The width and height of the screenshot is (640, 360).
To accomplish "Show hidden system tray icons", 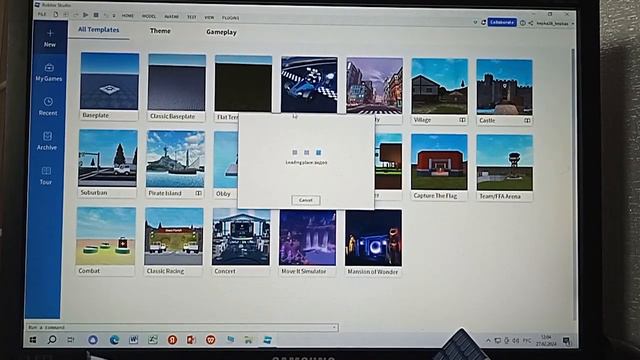I will click(488, 340).
